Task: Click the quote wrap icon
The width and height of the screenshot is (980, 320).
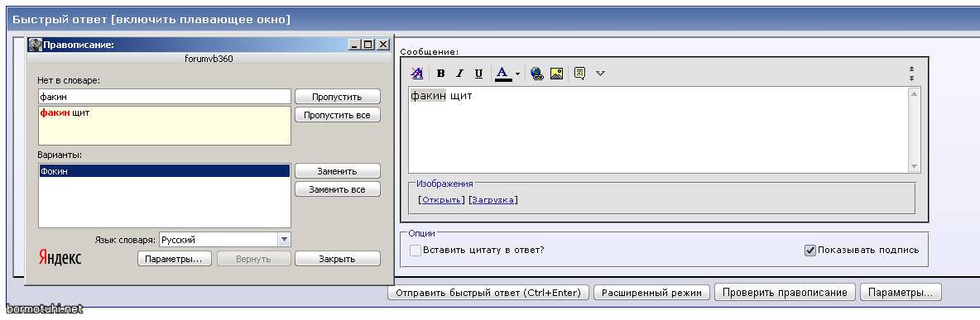Action: 580,74
